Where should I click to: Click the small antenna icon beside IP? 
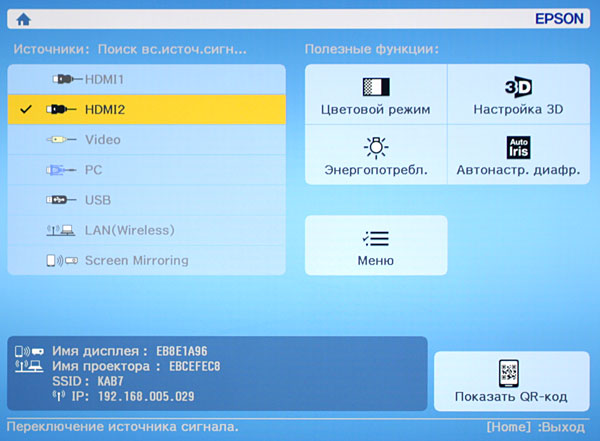(x=59, y=396)
